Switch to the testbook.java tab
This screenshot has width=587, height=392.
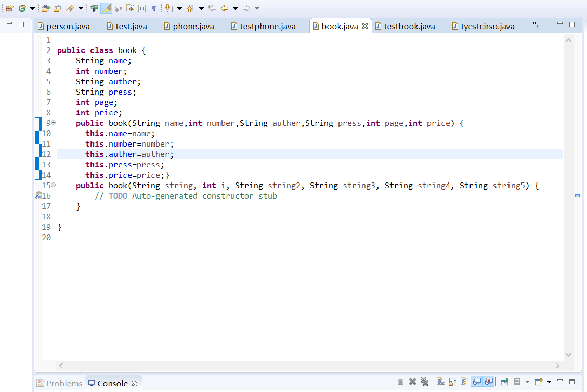pyautogui.click(x=409, y=26)
